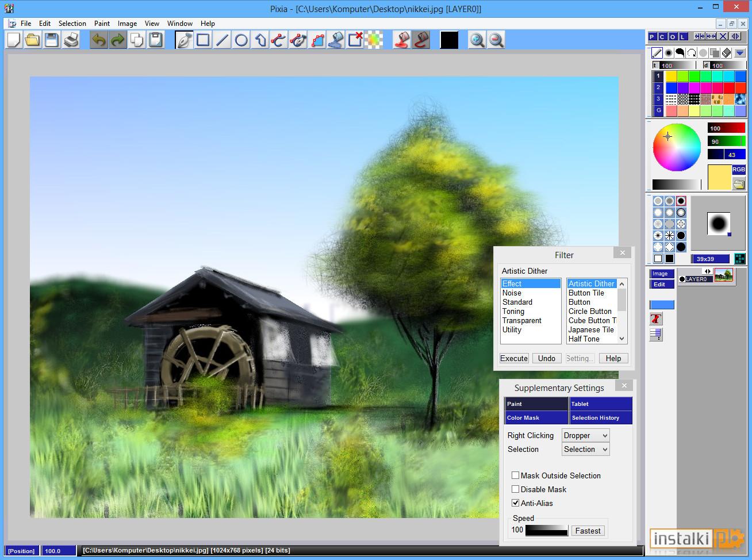The width and height of the screenshot is (752, 560).
Task: Pick a hue on the color wheel
Action: coord(677,147)
